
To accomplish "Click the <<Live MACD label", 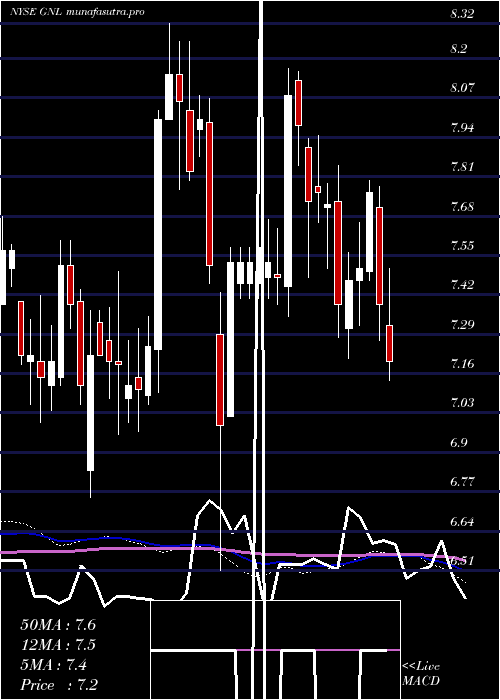I will click(x=421, y=673).
